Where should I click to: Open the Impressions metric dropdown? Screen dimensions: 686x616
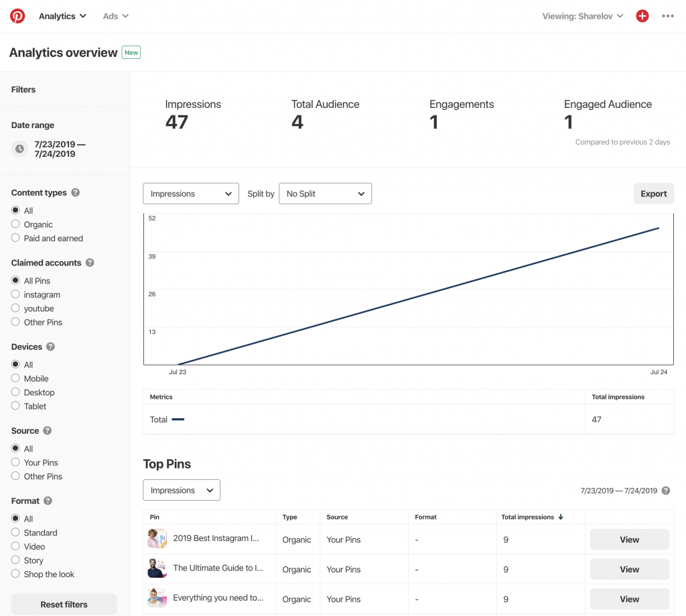[190, 193]
